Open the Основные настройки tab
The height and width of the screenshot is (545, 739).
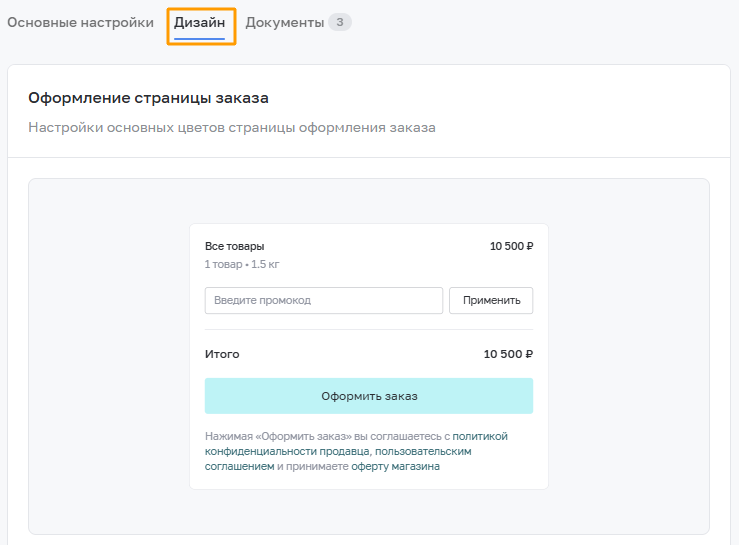coord(80,22)
